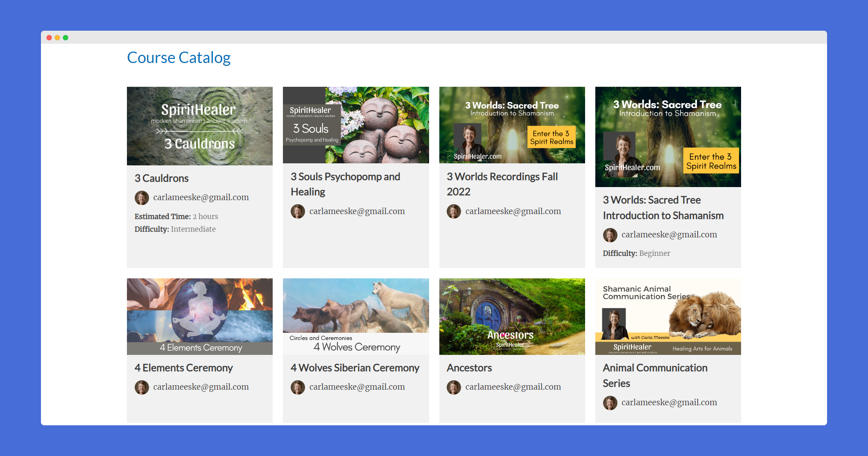Viewport: 868px width, 456px height.
Task: Click the author email under 3 Cauldrons
Action: [201, 197]
